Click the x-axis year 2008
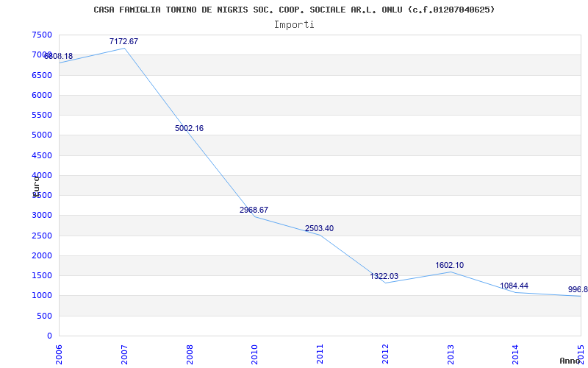Viewport: 588px width, 368px height. tap(190, 355)
